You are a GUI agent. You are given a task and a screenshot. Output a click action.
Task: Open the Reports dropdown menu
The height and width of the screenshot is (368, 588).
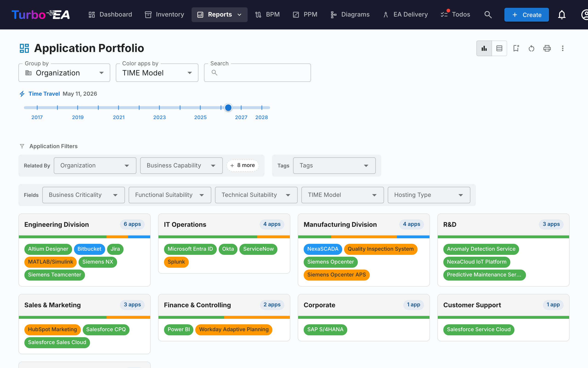pos(219,14)
